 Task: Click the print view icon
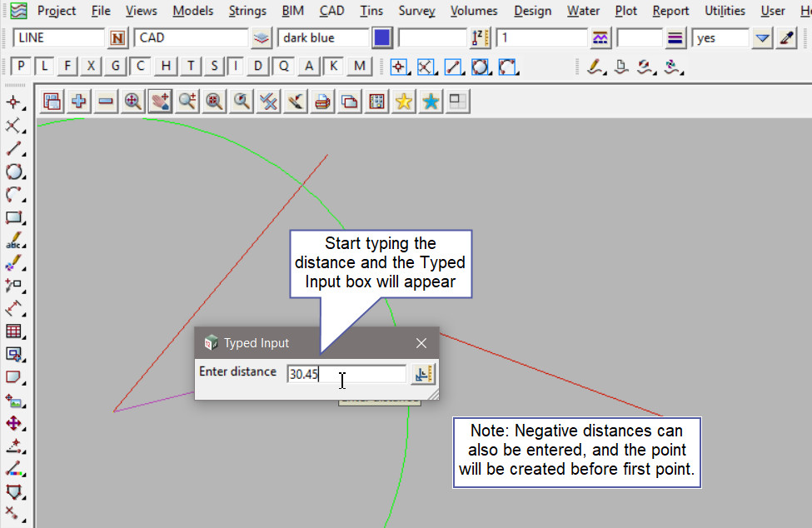(322, 102)
